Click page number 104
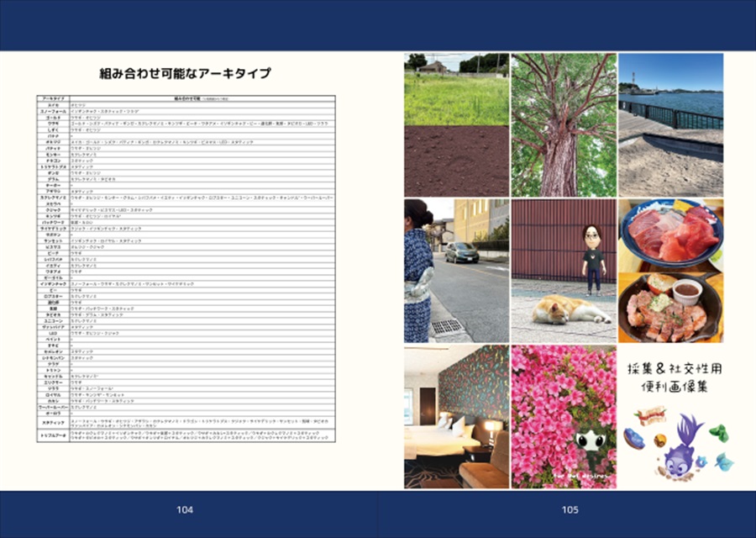The width and height of the screenshot is (756, 538). (185, 509)
